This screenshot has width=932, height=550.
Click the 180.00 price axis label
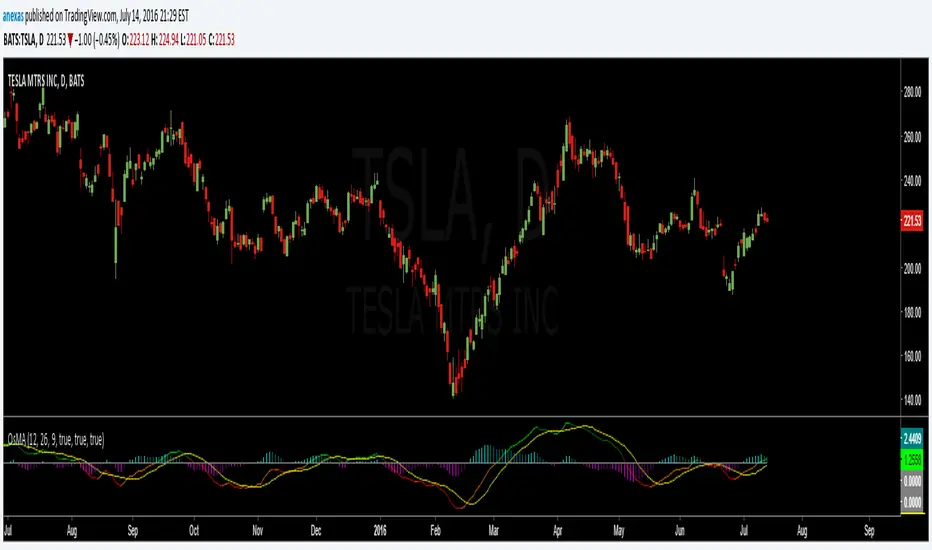[912, 312]
